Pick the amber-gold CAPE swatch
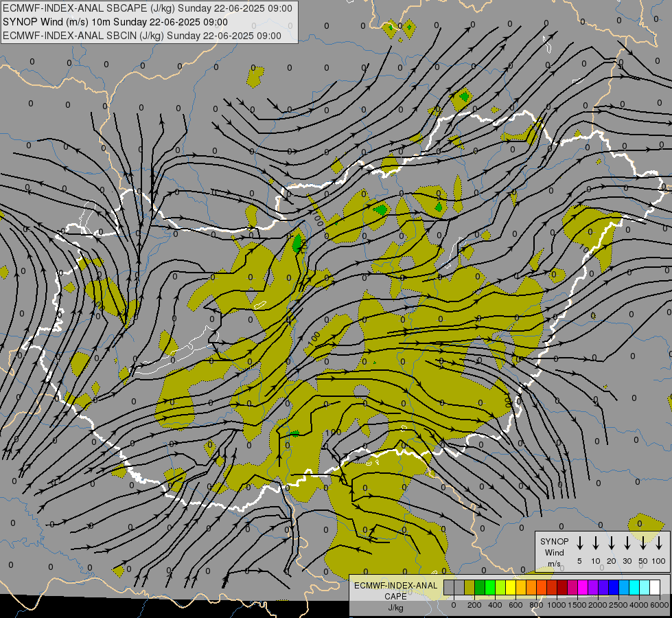 point(521,587)
